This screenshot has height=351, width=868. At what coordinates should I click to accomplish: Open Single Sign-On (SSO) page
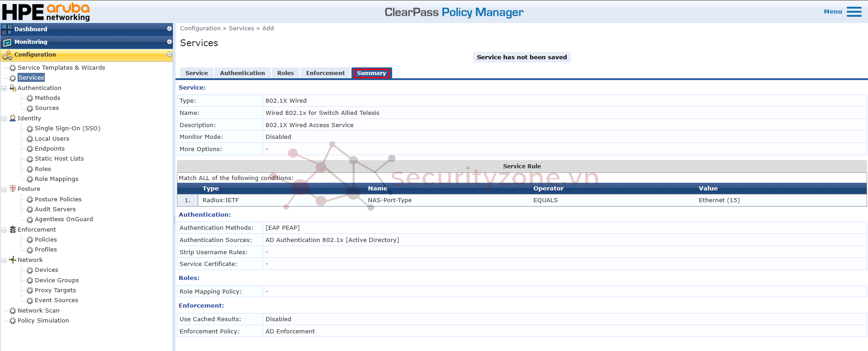pos(67,128)
